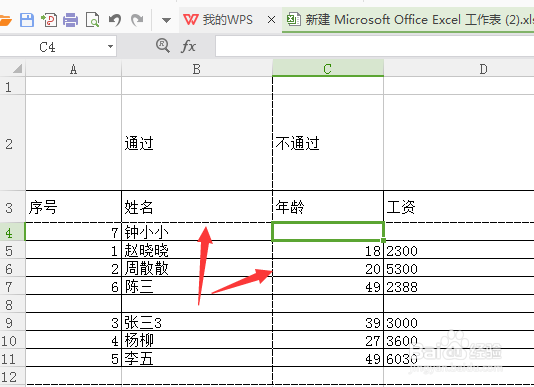Click cell containing 通过

197,143
